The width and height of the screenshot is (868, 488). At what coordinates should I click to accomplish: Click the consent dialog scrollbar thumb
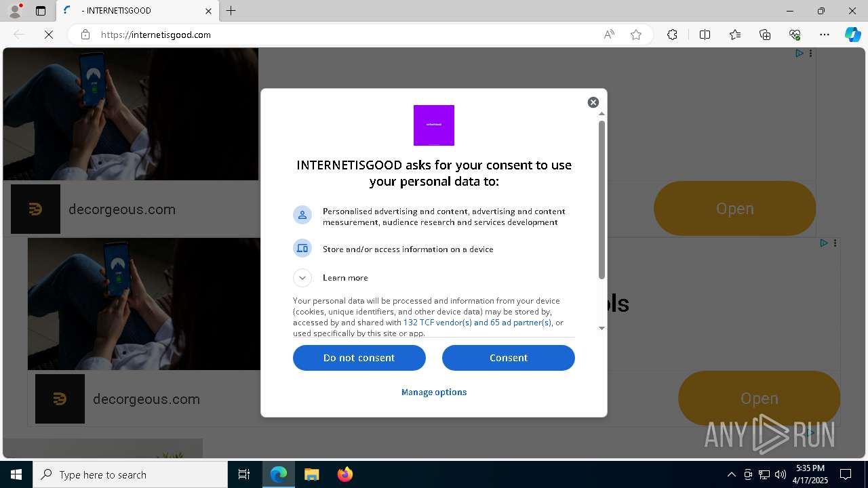[x=601, y=200]
